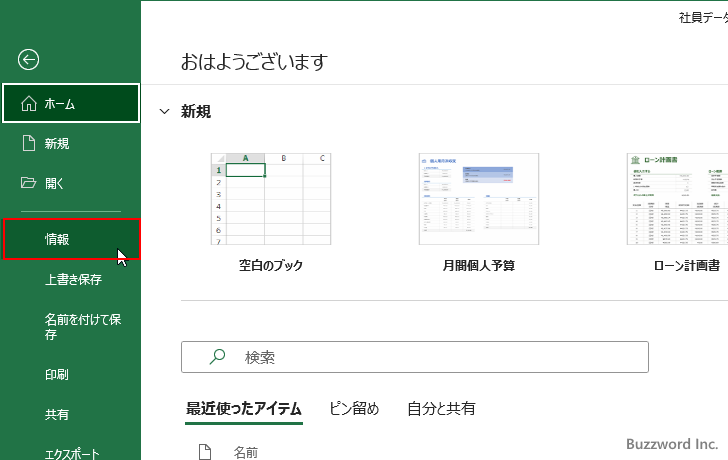Collapse the 新規 section chevron
The image size is (728, 460).
(164, 111)
